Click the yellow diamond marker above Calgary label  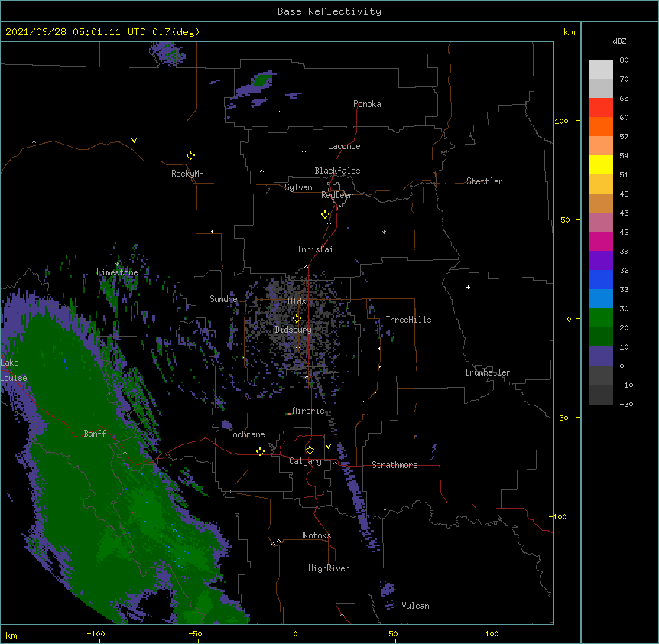[x=310, y=450]
